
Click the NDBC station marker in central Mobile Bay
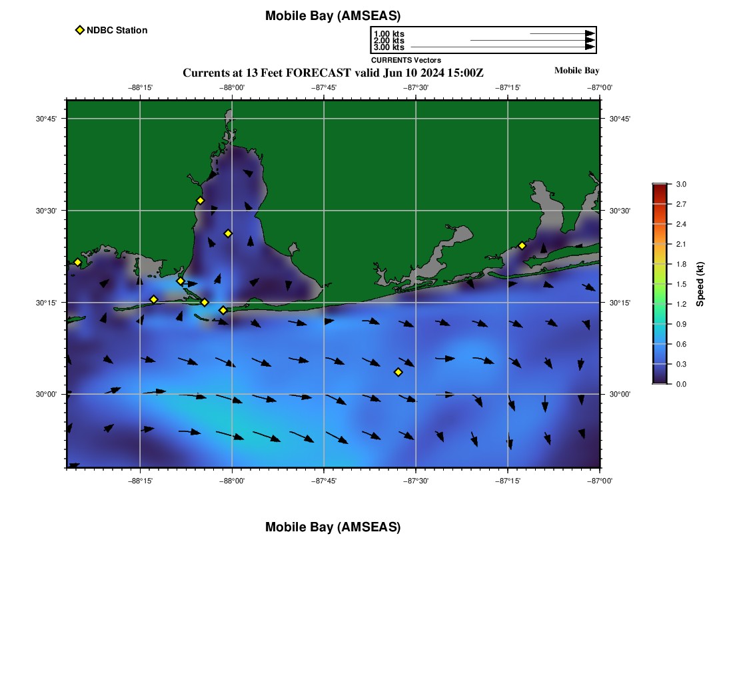(228, 233)
